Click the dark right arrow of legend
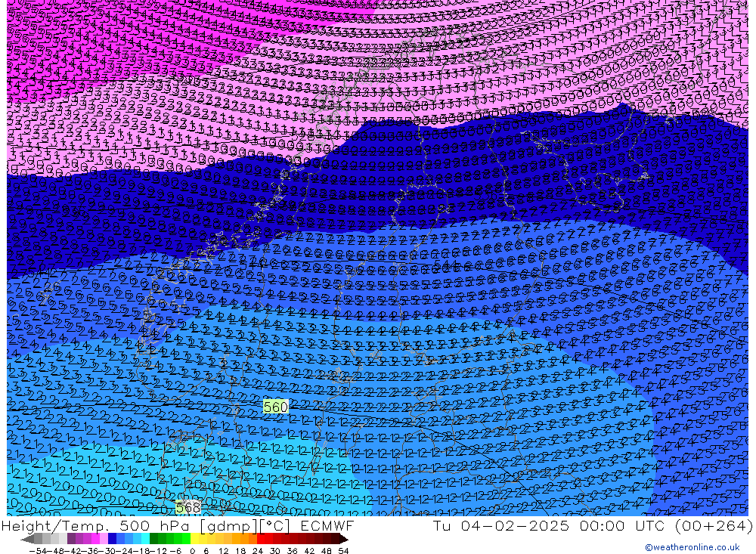 (x=342, y=539)
